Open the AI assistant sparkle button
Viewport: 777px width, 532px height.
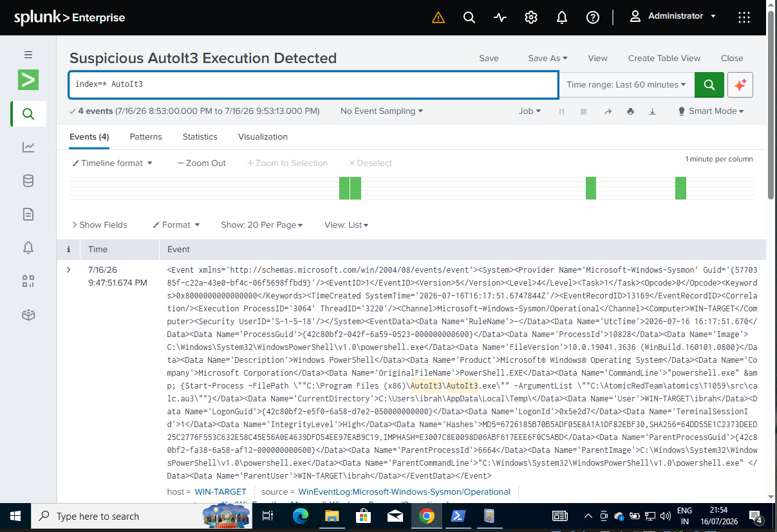[x=740, y=85]
